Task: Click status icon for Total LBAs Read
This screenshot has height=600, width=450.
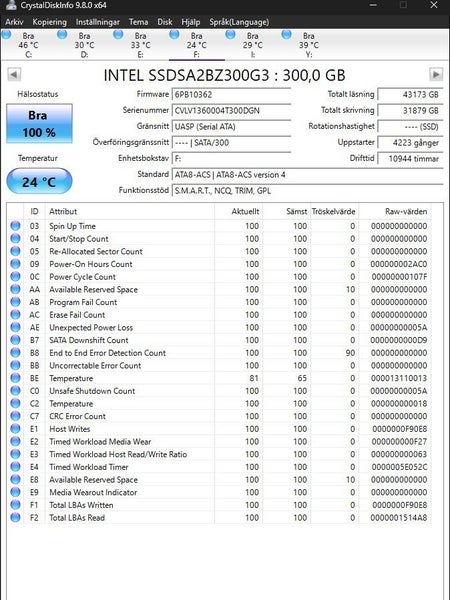Action: click(15, 517)
